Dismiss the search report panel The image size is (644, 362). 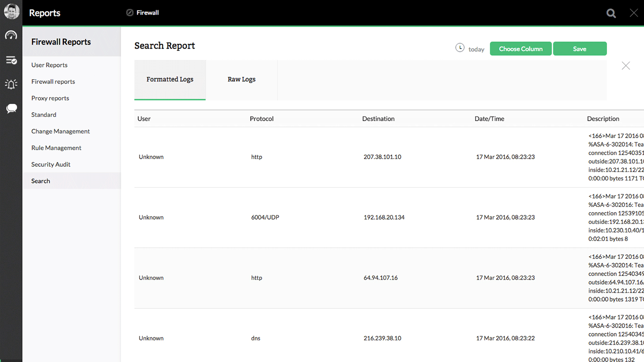tap(626, 66)
